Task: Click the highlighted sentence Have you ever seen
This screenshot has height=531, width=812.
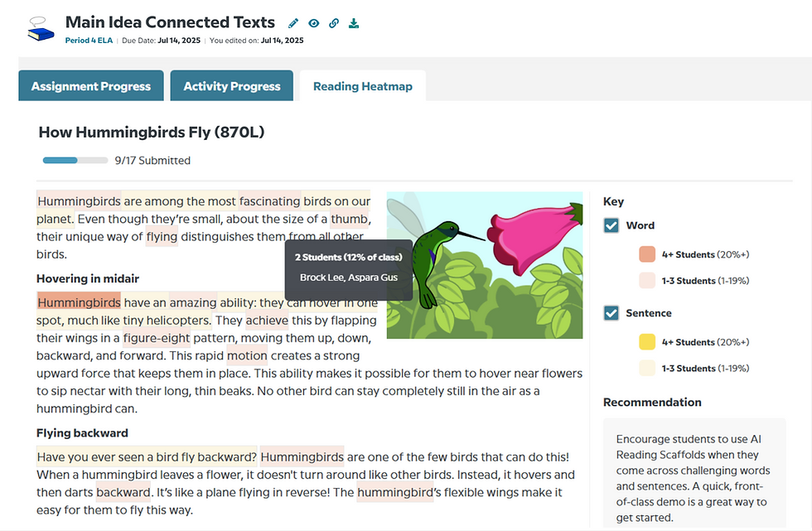Action: point(147,457)
